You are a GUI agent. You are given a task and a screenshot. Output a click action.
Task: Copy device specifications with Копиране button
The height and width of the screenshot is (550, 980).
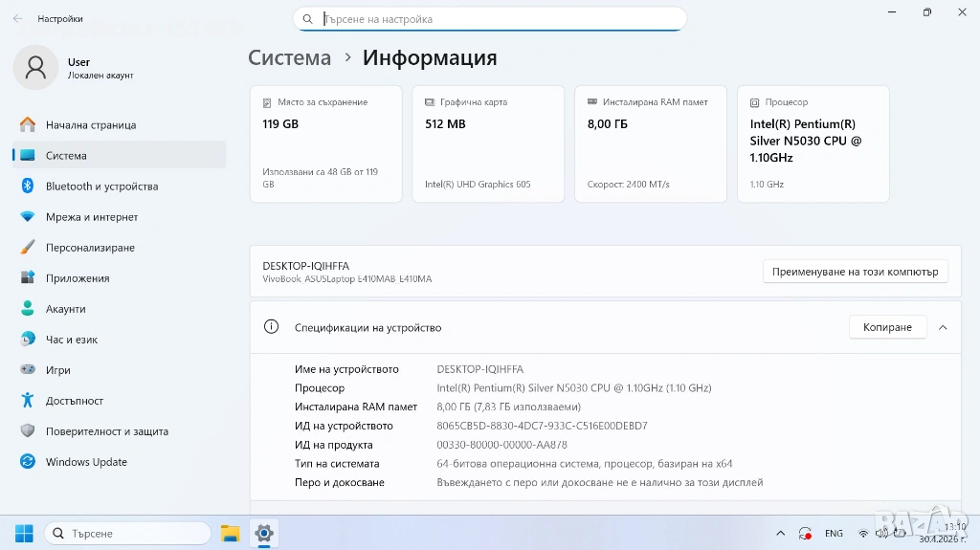(887, 327)
